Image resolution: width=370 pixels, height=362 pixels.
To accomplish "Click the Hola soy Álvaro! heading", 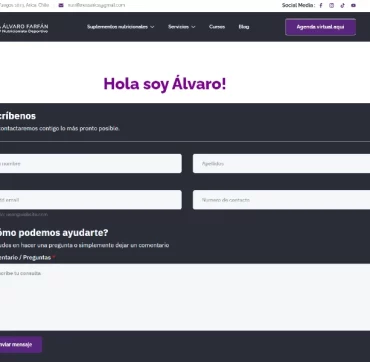I will 165,84.
